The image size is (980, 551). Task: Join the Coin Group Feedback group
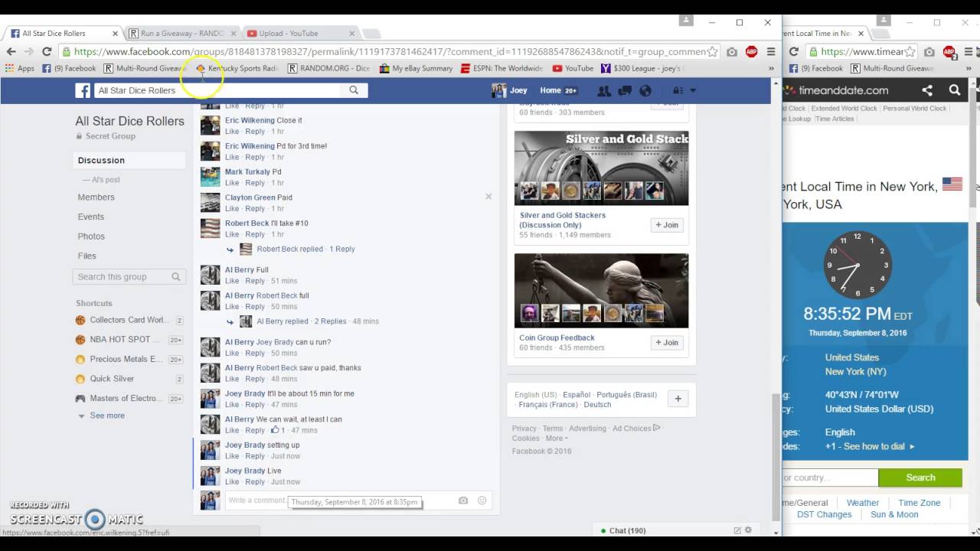click(667, 343)
